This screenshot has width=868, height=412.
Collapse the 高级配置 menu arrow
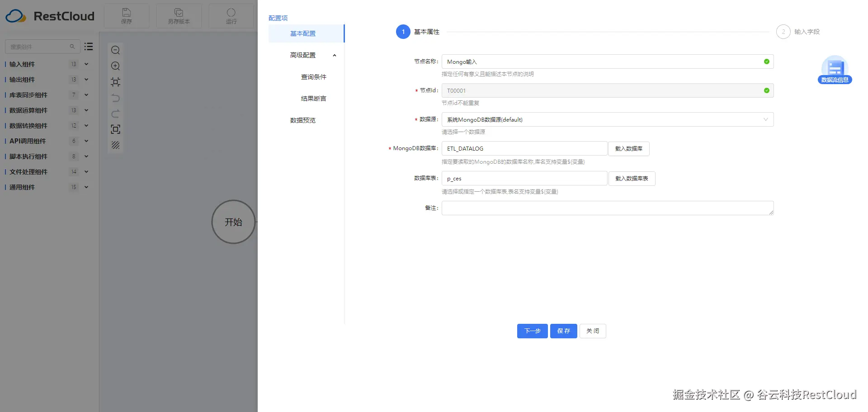click(335, 56)
